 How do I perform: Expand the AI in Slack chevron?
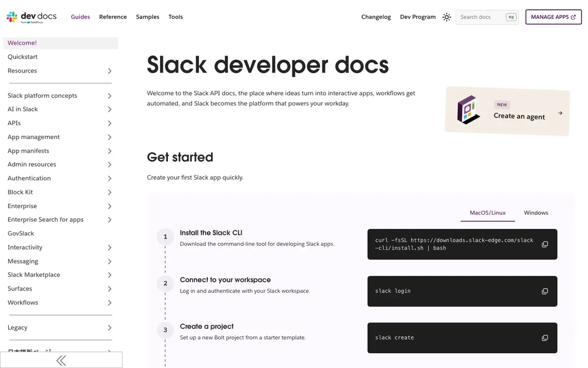click(x=110, y=109)
